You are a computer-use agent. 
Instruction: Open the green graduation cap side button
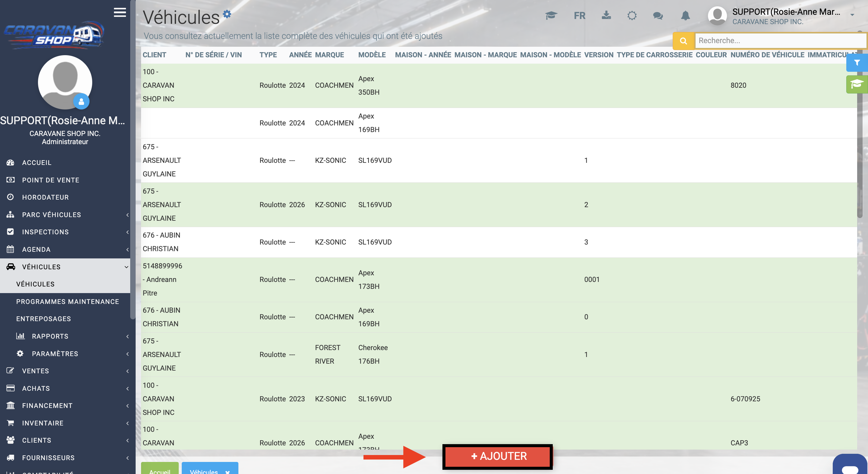[x=857, y=84]
